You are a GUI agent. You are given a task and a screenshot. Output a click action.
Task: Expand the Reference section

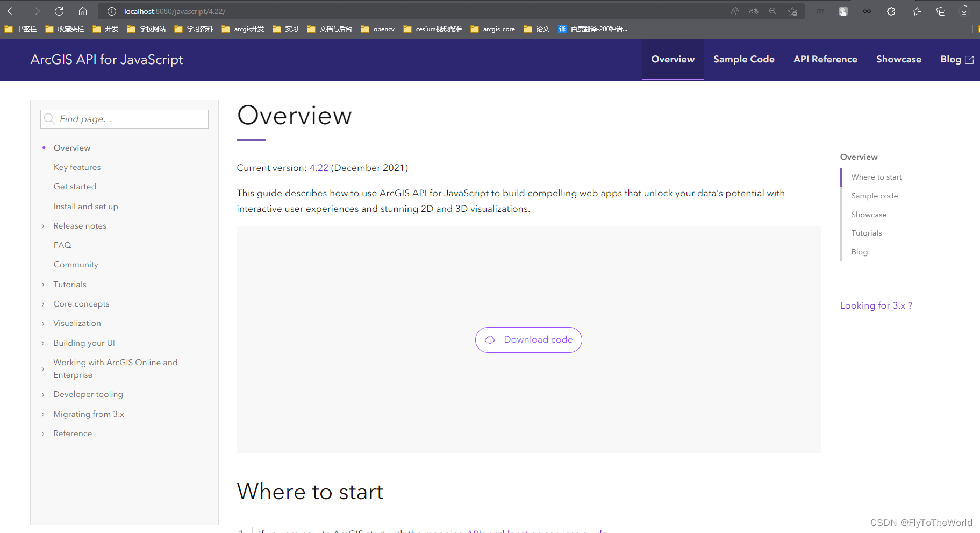click(x=43, y=433)
